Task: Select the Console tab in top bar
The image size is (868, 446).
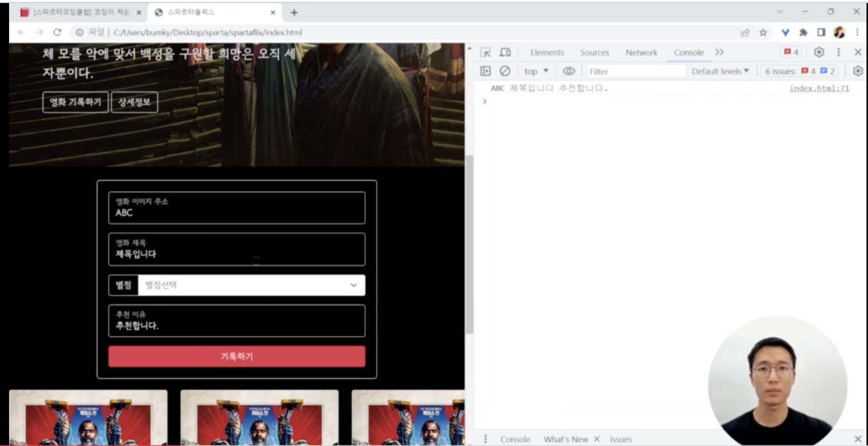Action: tap(688, 52)
